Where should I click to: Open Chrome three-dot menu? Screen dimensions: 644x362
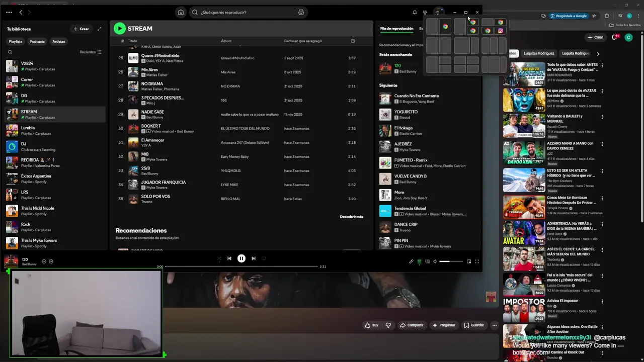[x=639, y=16]
